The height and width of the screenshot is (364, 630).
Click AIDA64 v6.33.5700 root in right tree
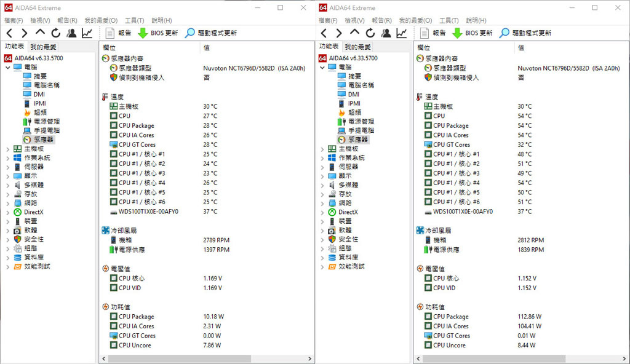353,58
